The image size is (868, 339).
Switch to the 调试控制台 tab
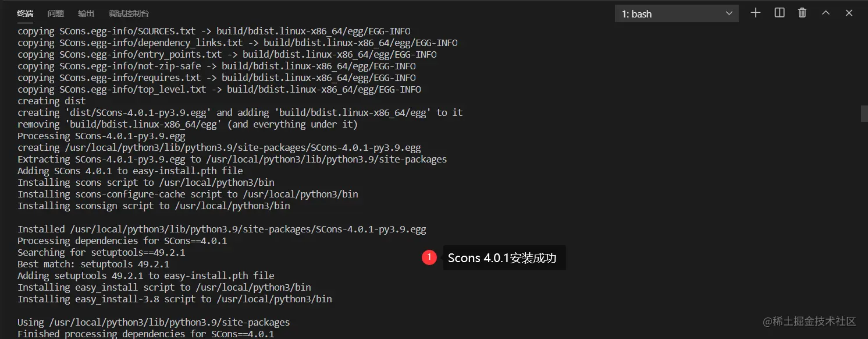(129, 13)
